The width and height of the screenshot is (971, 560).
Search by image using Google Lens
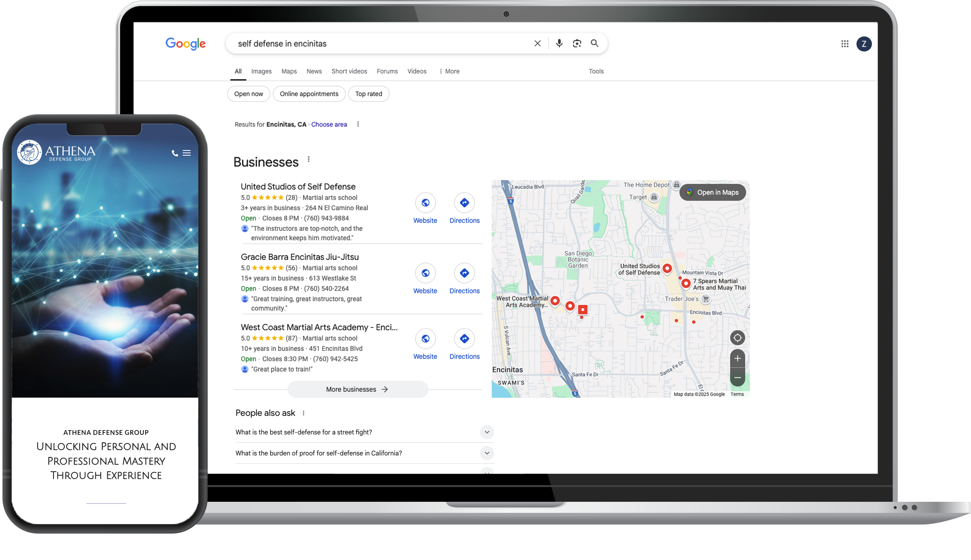pos(577,44)
